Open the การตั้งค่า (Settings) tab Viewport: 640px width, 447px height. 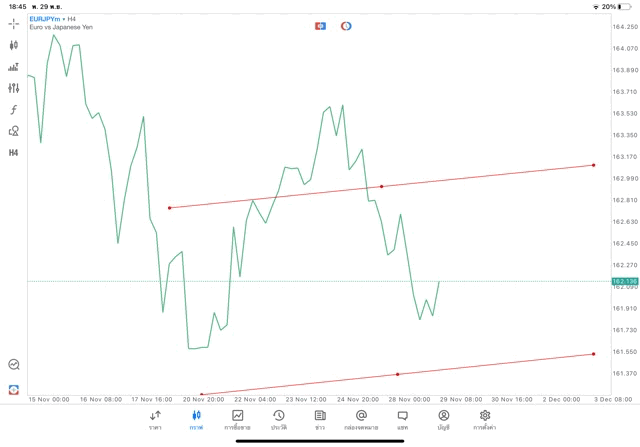(x=485, y=420)
